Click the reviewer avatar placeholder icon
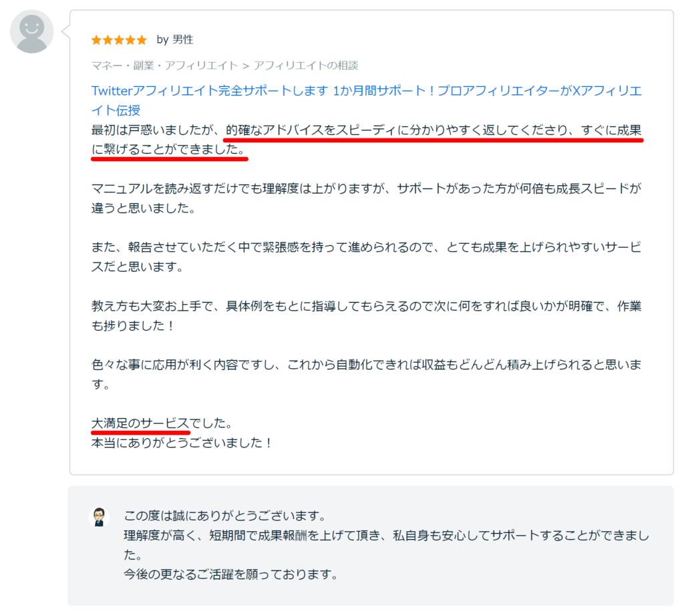This screenshot has width=684, height=616. click(x=31, y=31)
